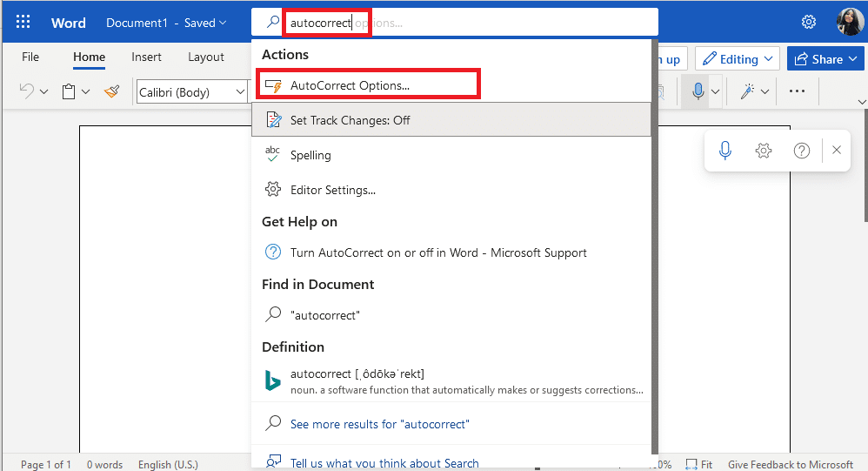This screenshot has height=471, width=868.
Task: Close the floating dictation toolbar
Action: [x=837, y=150]
